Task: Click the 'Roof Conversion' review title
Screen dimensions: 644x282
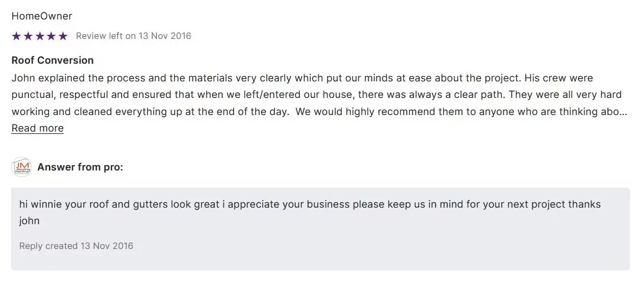Action: 53,60
